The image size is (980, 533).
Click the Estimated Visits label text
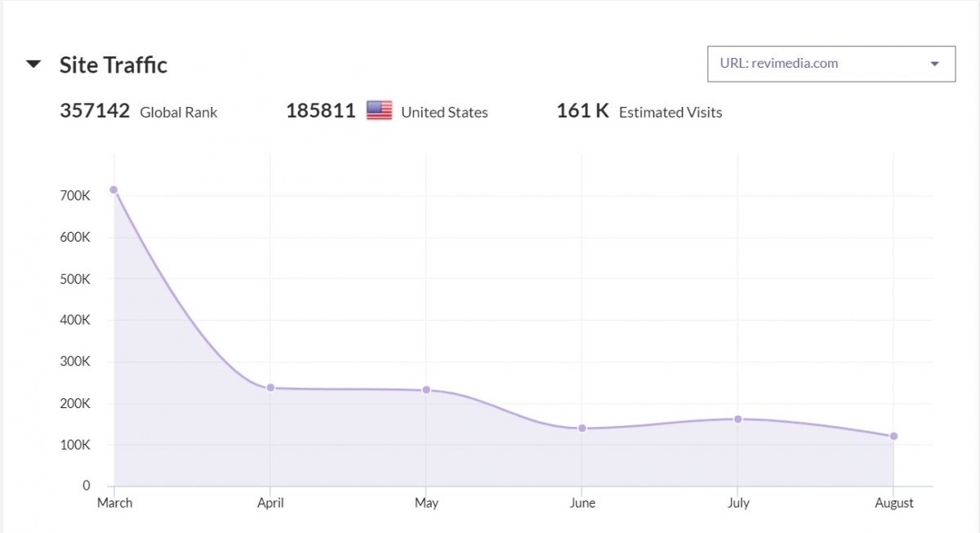670,113
